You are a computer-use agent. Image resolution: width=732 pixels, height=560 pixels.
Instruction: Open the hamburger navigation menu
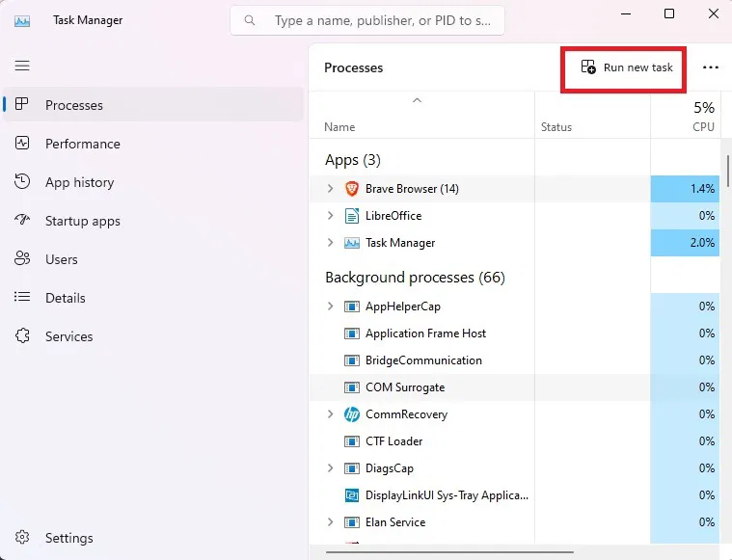(x=22, y=66)
